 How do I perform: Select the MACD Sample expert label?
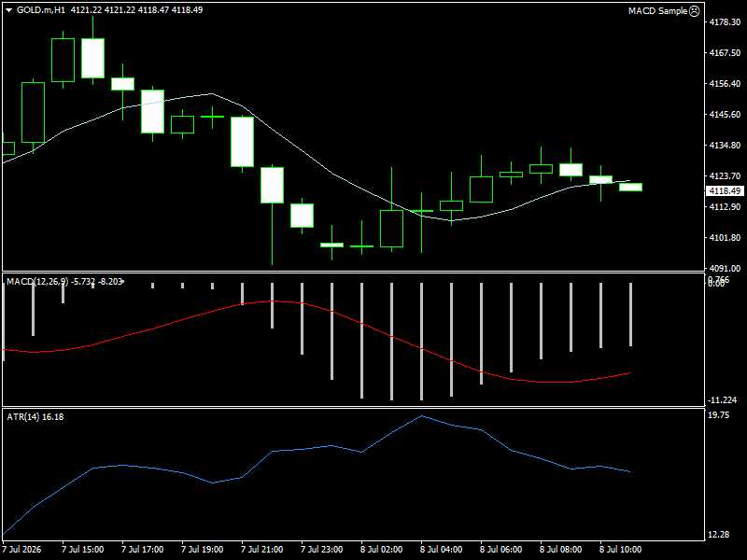[657, 11]
